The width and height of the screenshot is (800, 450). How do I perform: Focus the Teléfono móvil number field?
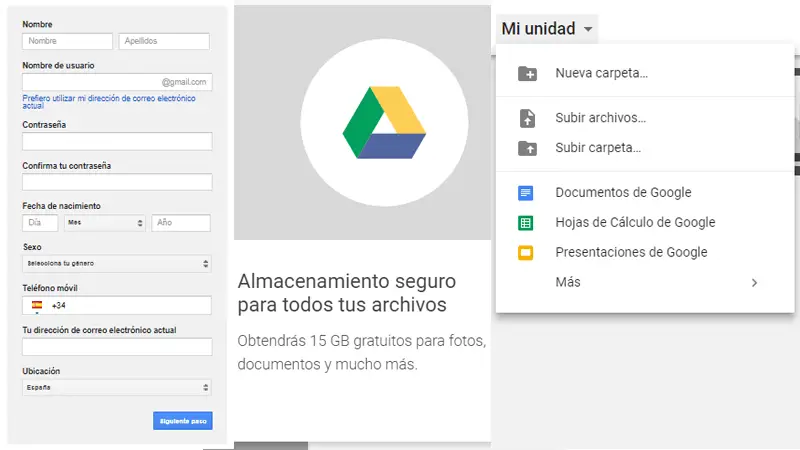coord(117,305)
